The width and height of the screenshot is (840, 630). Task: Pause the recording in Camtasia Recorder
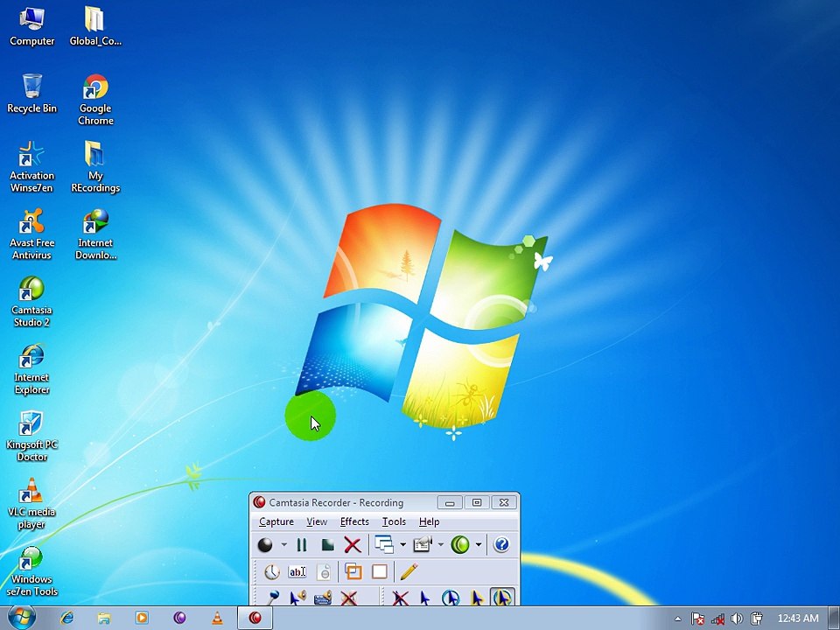click(x=302, y=545)
